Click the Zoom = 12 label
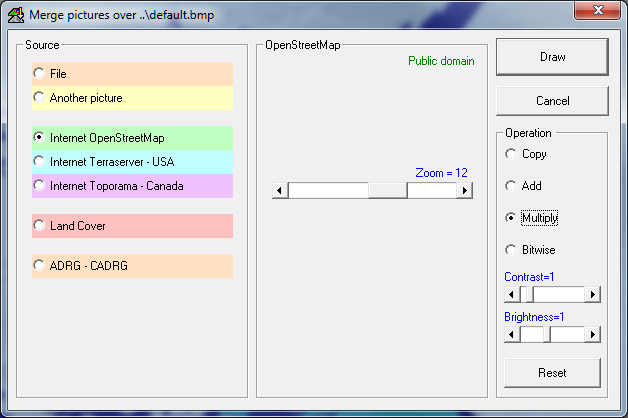 click(x=441, y=173)
